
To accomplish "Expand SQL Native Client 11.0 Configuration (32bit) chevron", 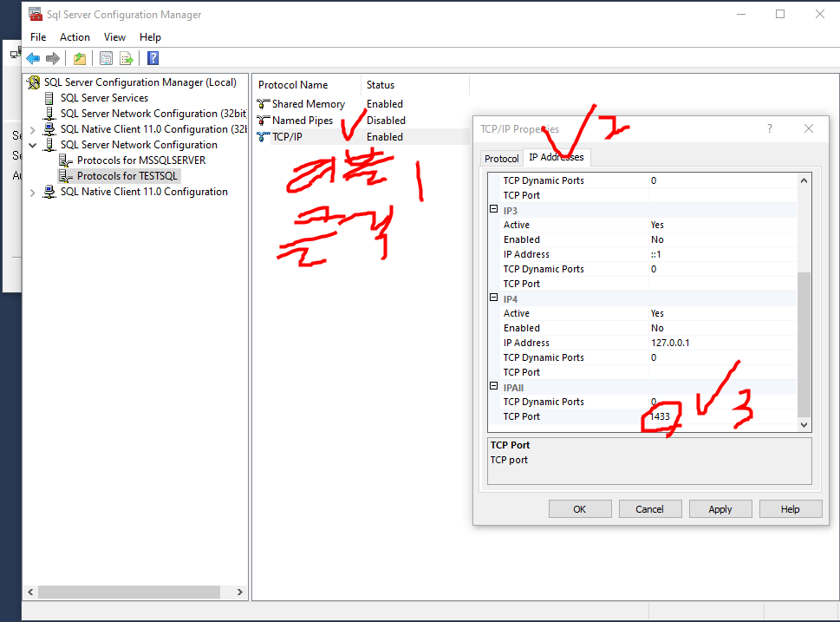I will point(33,130).
